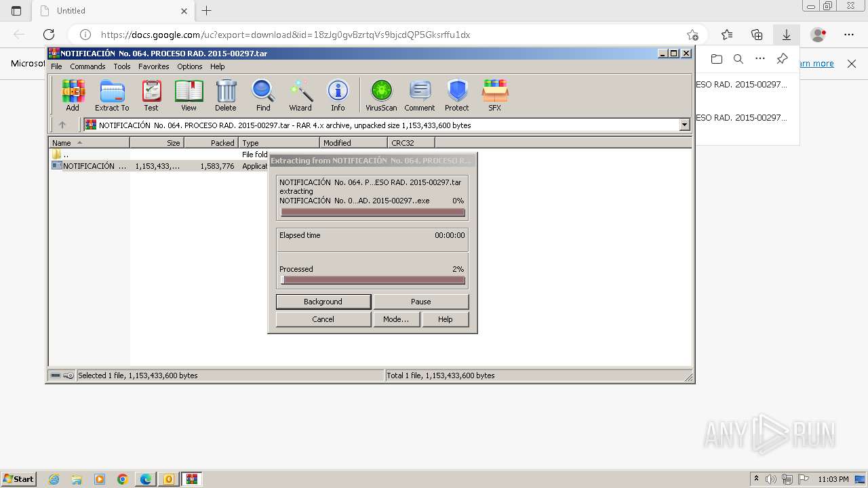
Task: Click the drive and key status bar icon
Action: [62, 375]
